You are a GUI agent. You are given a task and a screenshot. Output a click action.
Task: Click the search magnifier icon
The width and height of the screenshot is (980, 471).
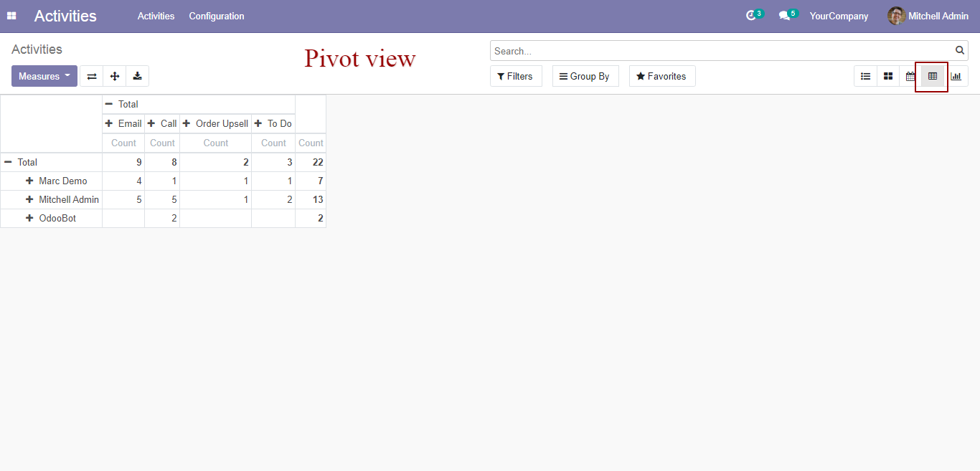point(960,50)
